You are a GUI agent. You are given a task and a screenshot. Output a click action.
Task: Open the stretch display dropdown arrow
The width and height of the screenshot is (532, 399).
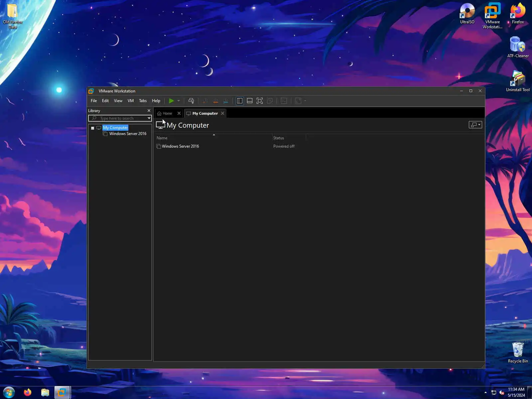tap(305, 101)
